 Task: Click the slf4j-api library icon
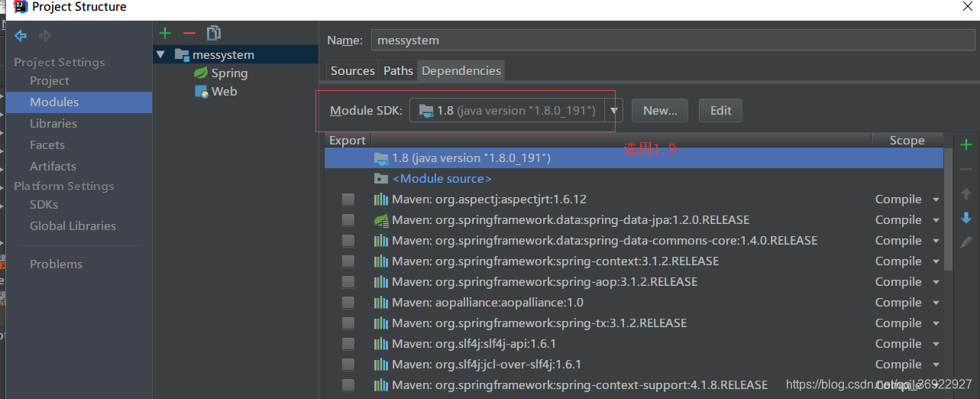pos(381,343)
